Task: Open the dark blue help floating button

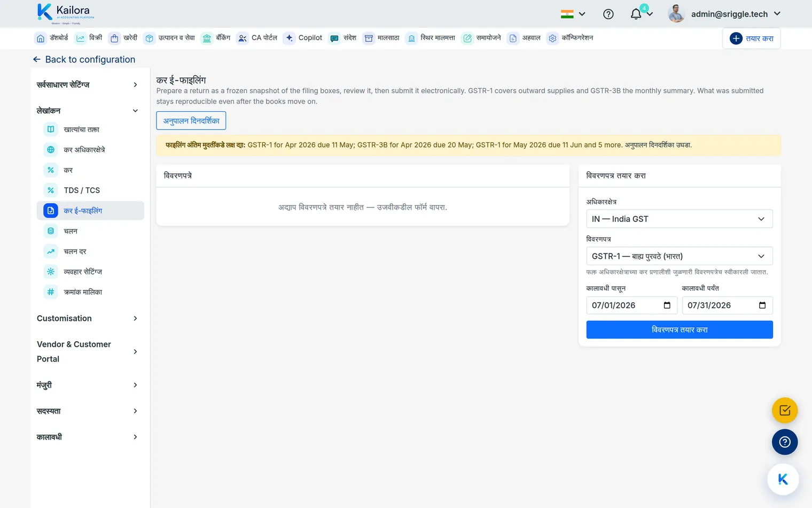Action: 785,442
